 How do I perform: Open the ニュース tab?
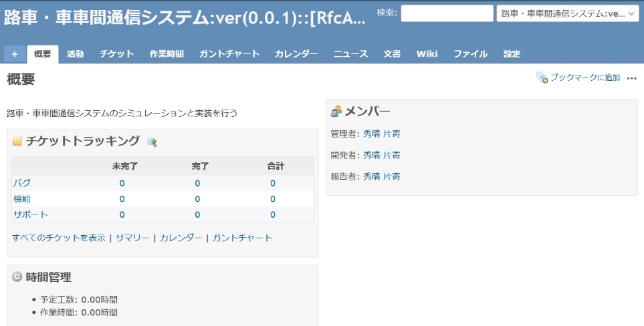click(x=350, y=54)
